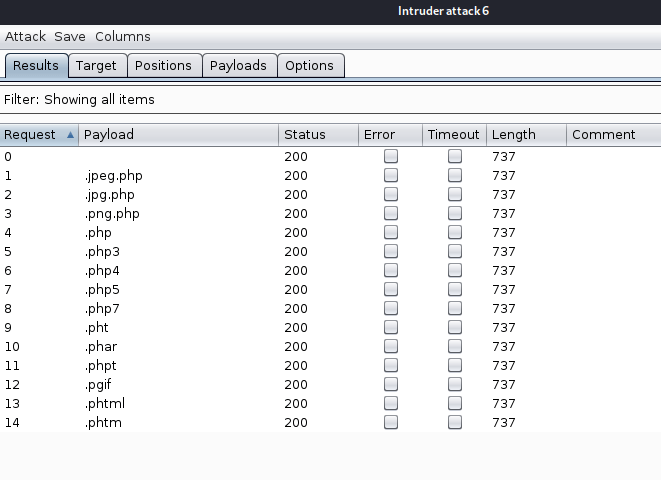The width and height of the screenshot is (661, 480).
Task: Open the Payloads tab
Action: click(x=238, y=66)
